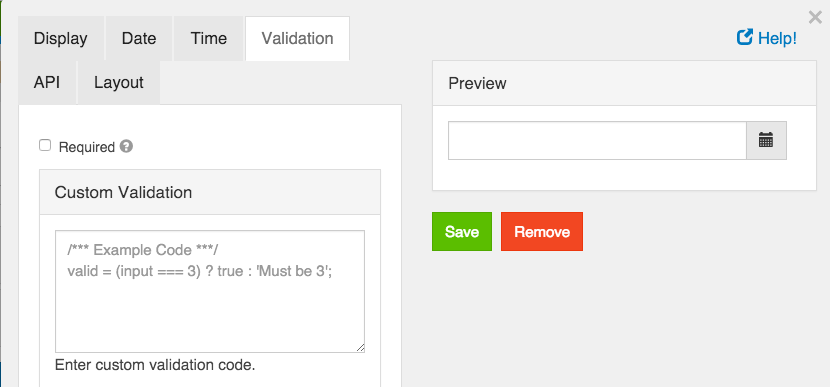Viewport: 830px width, 387px height.
Task: Click the Custom Validation panel header
Action: coord(210,192)
